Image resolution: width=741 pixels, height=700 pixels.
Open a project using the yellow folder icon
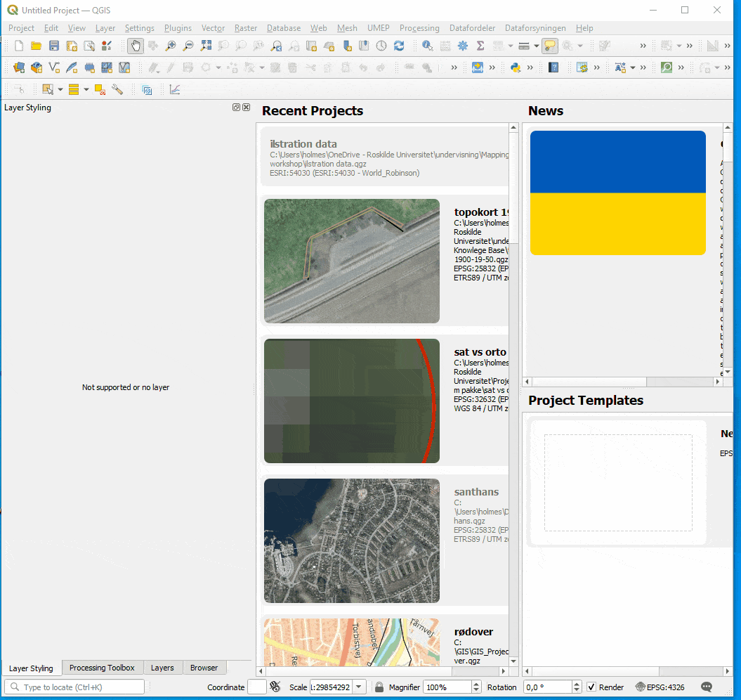(37, 46)
